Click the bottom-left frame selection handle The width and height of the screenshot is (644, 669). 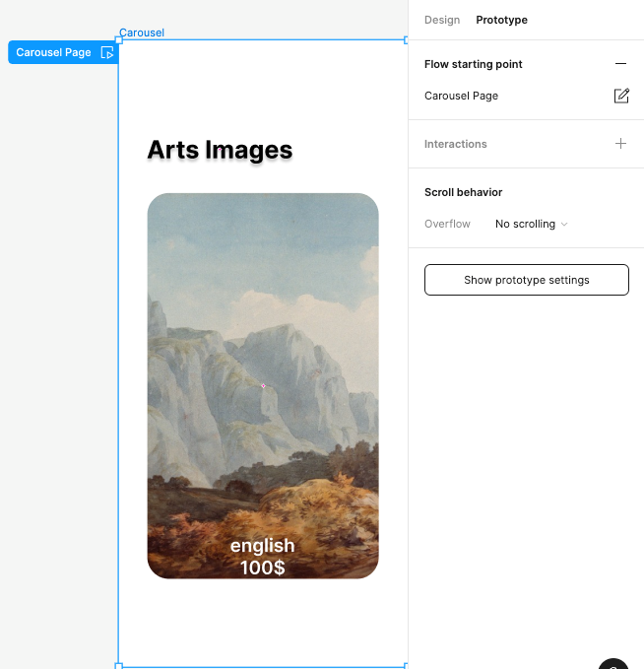coord(119,666)
